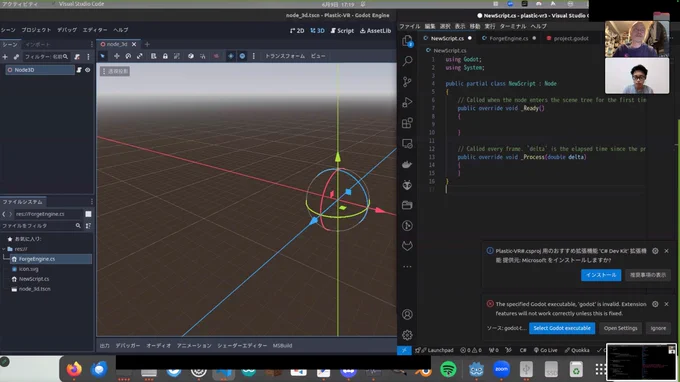The height and width of the screenshot is (382, 680).
Task: Go back in FileSystem path history
Action: (4, 214)
